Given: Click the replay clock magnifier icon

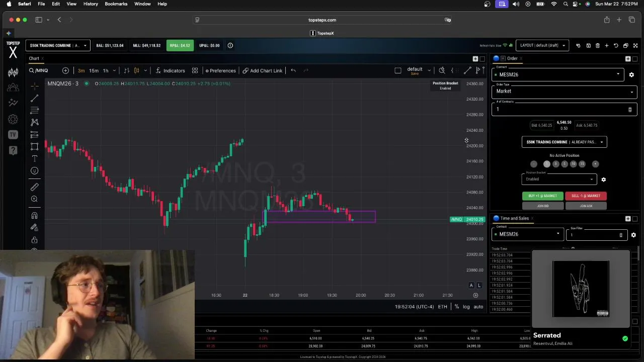Looking at the screenshot, I should (442, 70).
